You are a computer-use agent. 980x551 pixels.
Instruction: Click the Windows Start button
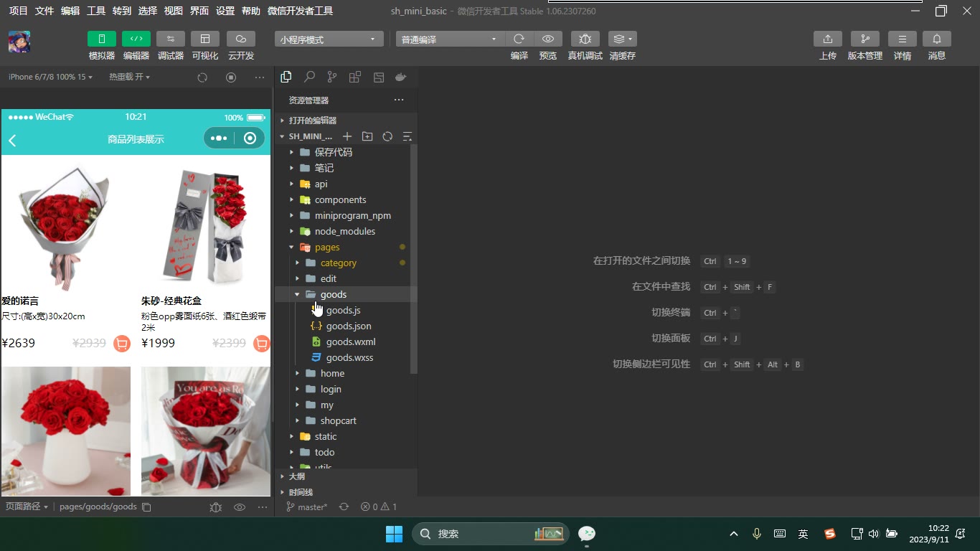coord(394,534)
